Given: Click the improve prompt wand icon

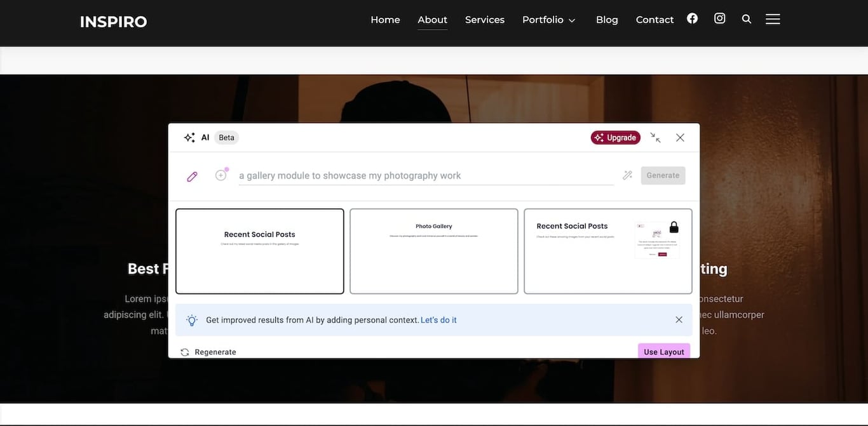Looking at the screenshot, I should point(627,174).
